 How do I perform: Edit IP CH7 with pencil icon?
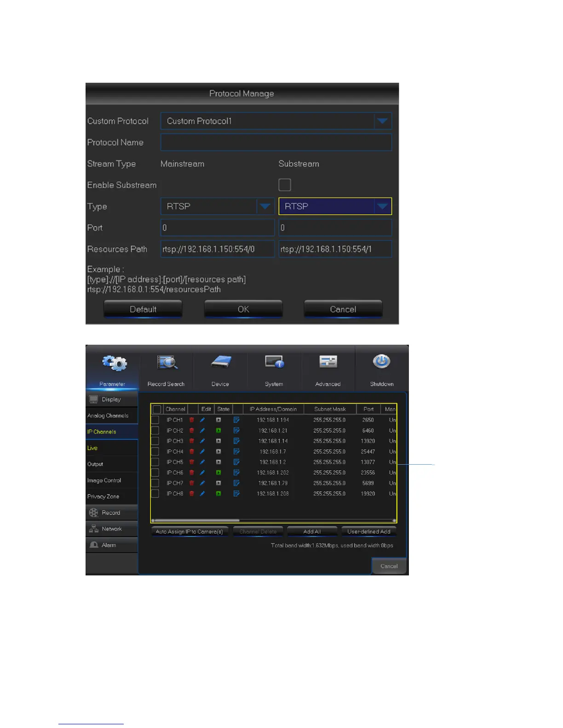point(202,483)
